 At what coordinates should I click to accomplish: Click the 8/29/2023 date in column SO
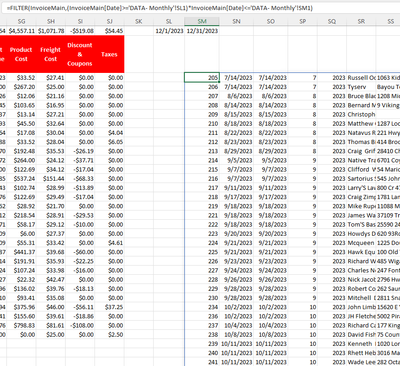271,151
